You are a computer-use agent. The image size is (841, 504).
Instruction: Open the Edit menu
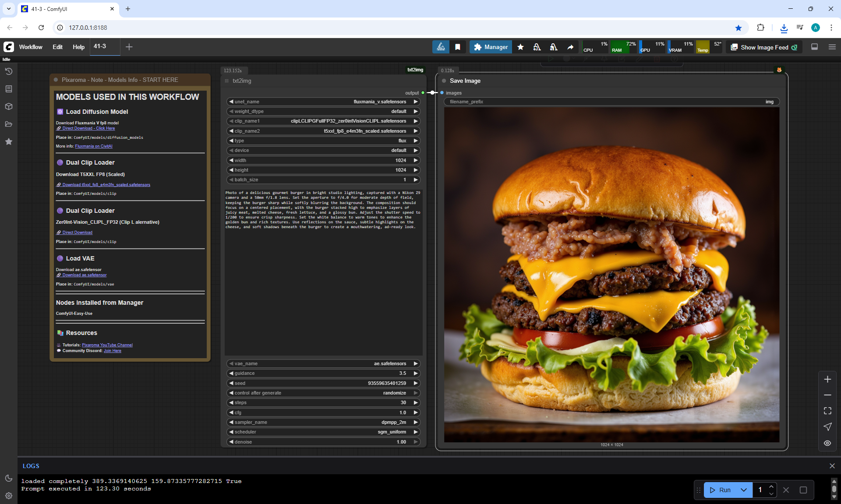coord(57,47)
